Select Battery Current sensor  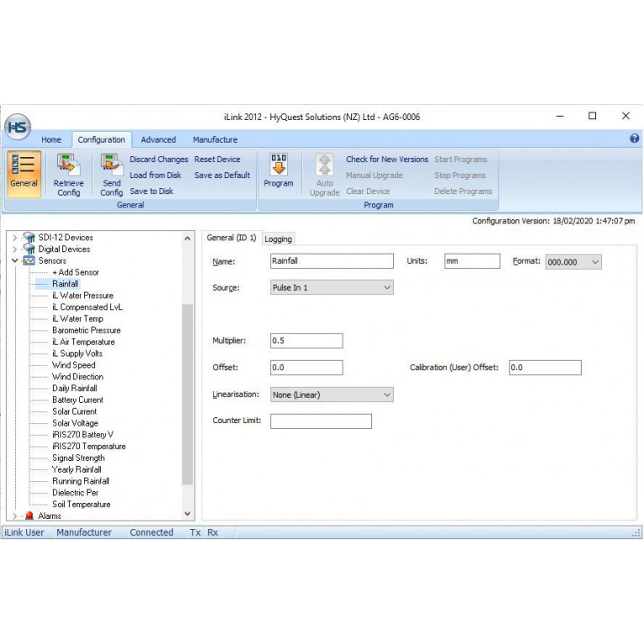(x=77, y=400)
